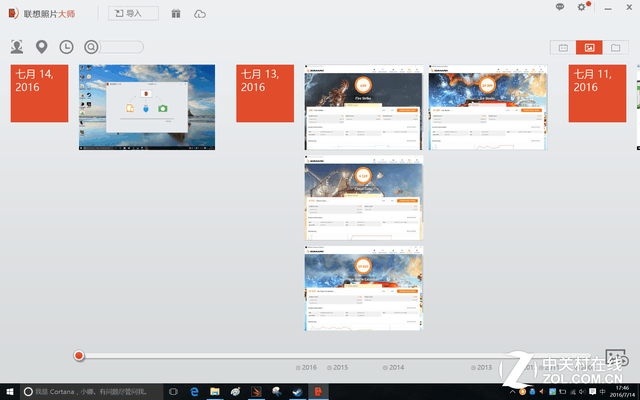Switch to calendar view mode
The height and width of the screenshot is (400, 640).
click(563, 47)
